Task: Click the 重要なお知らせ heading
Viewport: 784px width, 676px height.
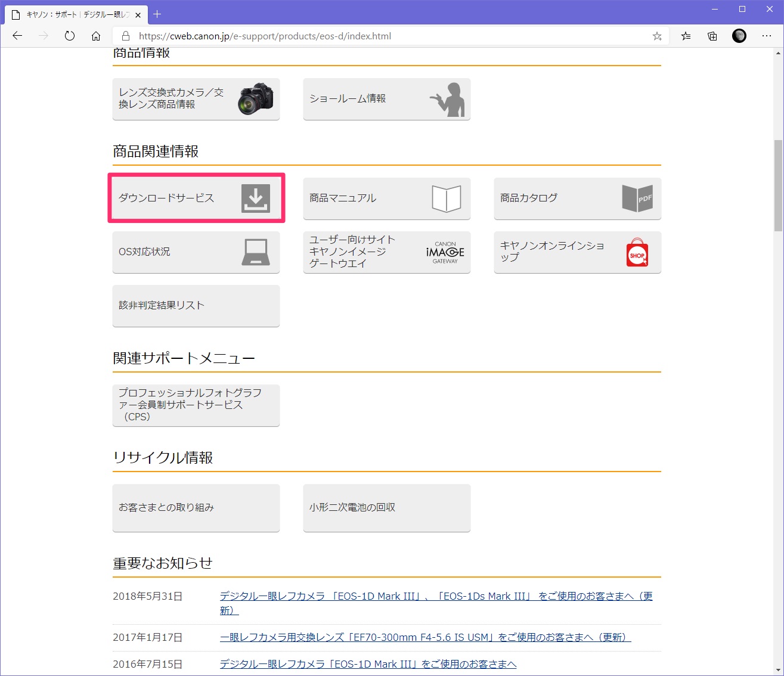Action: (163, 563)
